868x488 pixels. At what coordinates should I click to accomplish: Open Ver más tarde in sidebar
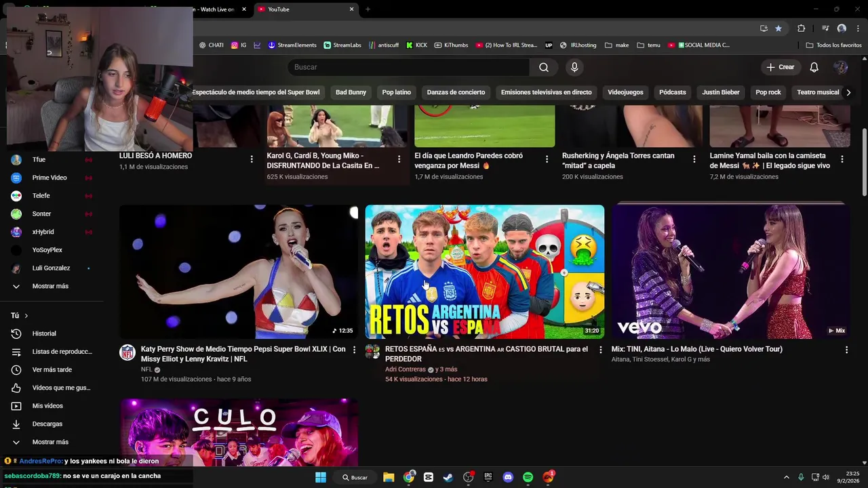tap(52, 369)
